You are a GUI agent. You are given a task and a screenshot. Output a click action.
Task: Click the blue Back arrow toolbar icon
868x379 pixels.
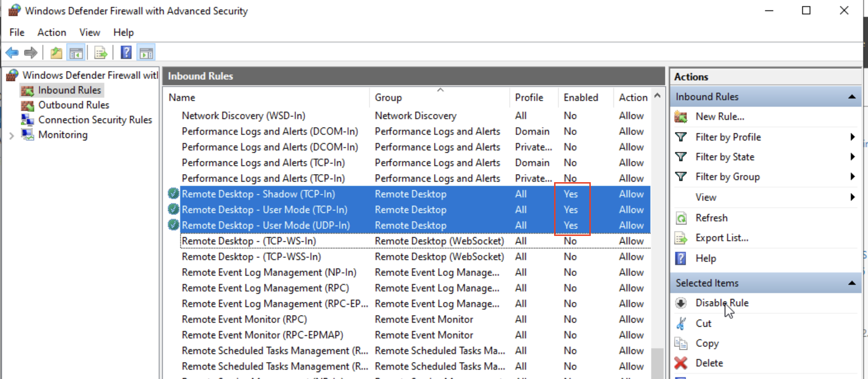[x=12, y=53]
